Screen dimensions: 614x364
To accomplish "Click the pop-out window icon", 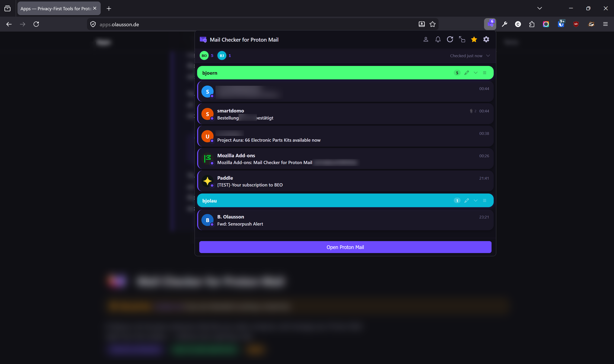I will pyautogui.click(x=462, y=39).
